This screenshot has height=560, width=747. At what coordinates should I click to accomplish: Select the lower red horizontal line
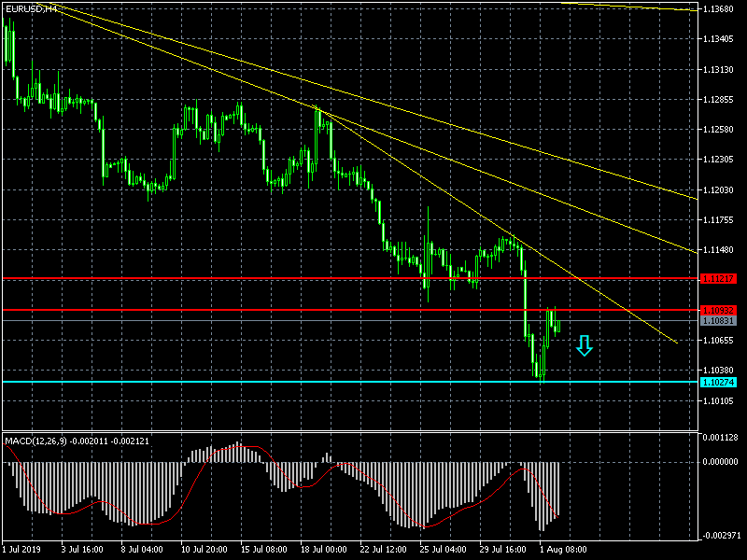pyautogui.click(x=350, y=310)
